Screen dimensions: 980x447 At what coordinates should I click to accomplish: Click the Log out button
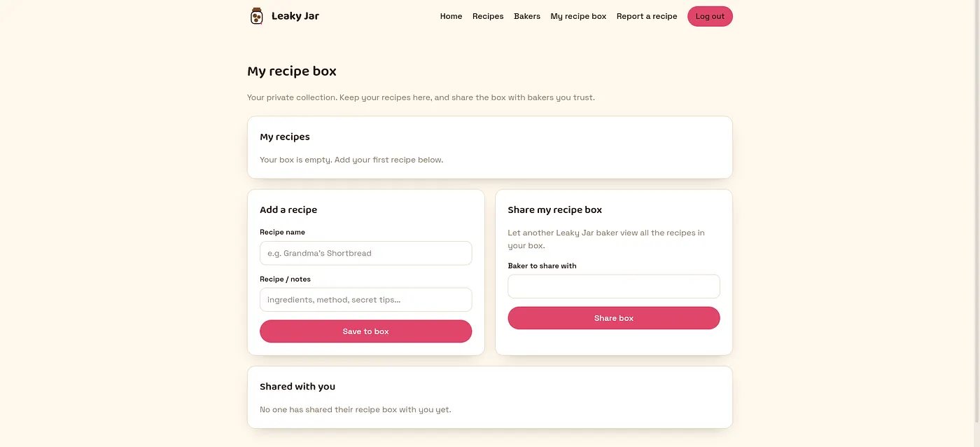[x=710, y=16]
